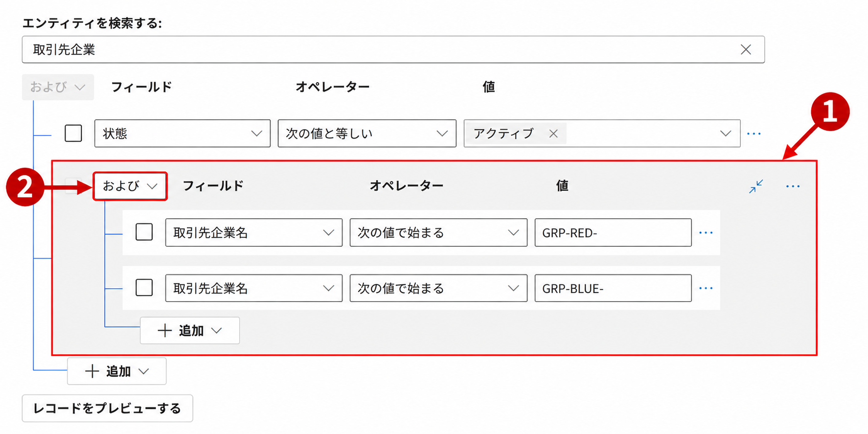The height and width of the screenshot is (434, 868).
Task: Click the GRP-RED- value input field
Action: (613, 232)
